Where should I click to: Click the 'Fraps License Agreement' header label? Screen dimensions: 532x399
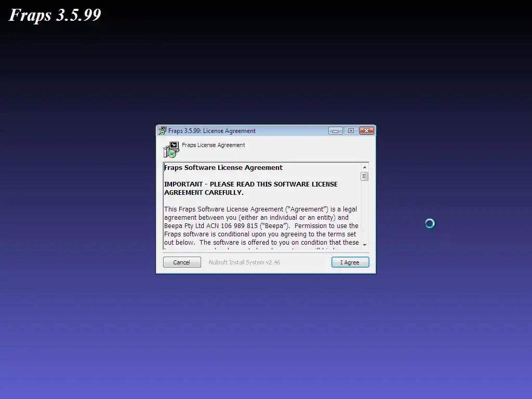coord(214,145)
